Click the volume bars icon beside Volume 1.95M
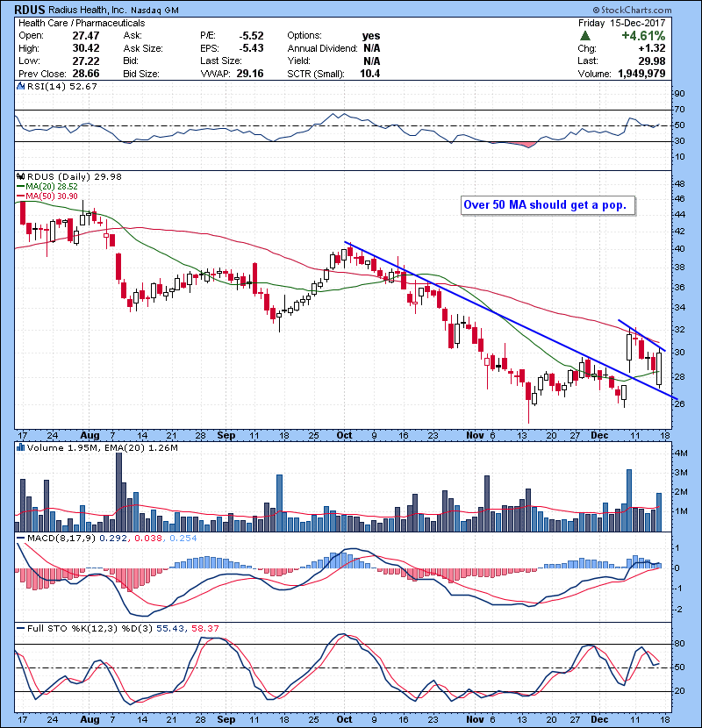Viewport: 702px width, 728px height. pyautogui.click(x=20, y=447)
